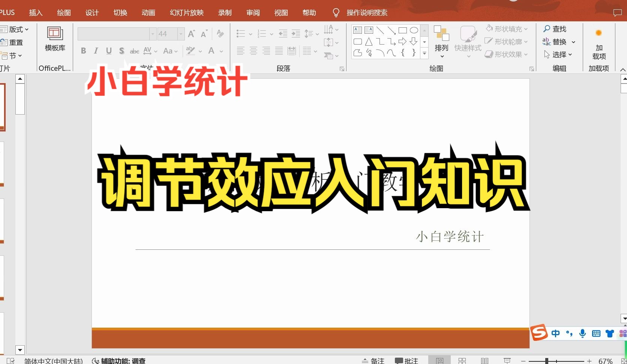Expand the font size dropdown
627x364 pixels.
click(x=181, y=34)
